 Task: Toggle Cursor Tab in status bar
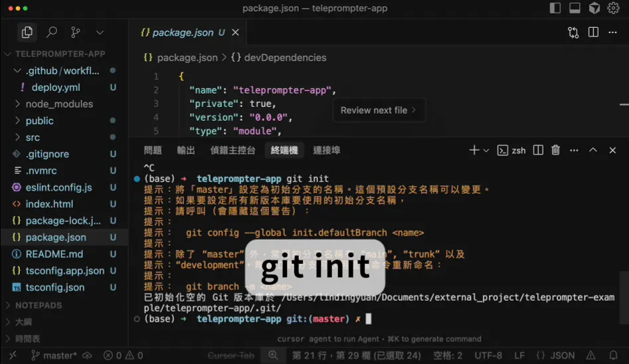tap(231, 355)
